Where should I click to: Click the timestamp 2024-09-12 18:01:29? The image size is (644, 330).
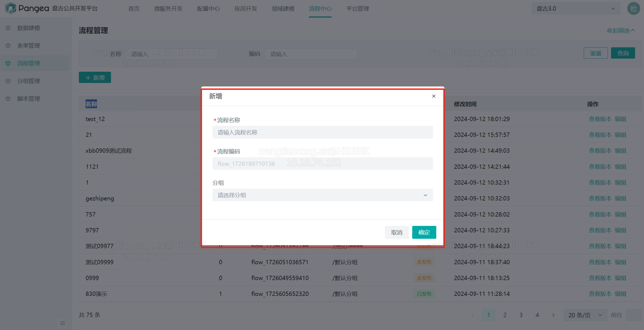[x=482, y=119]
